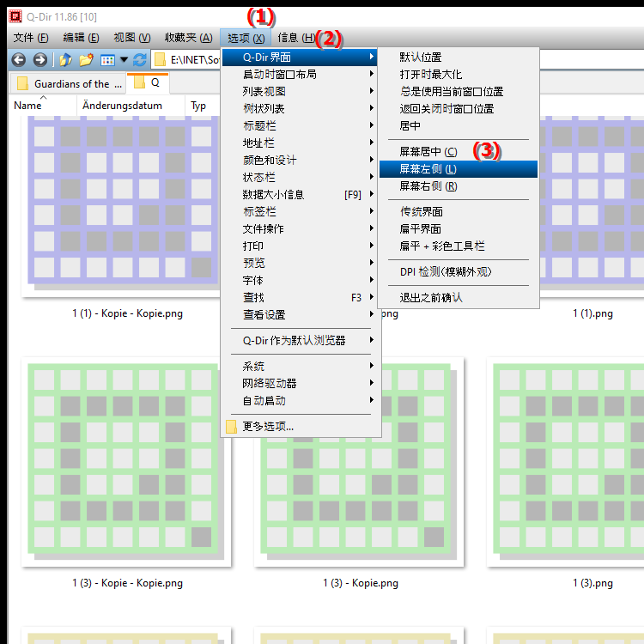644x644 pixels.
Task: Click the Q-Dir application logo icon
Action: (x=15, y=16)
